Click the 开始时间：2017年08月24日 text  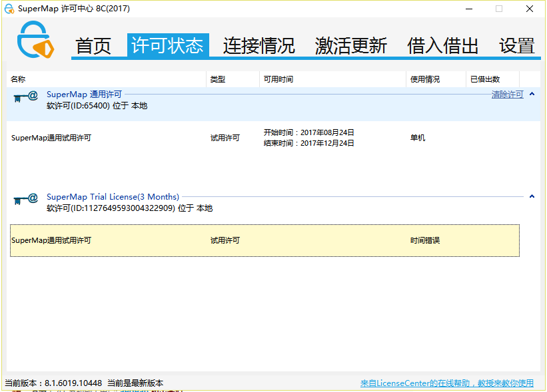(x=308, y=132)
